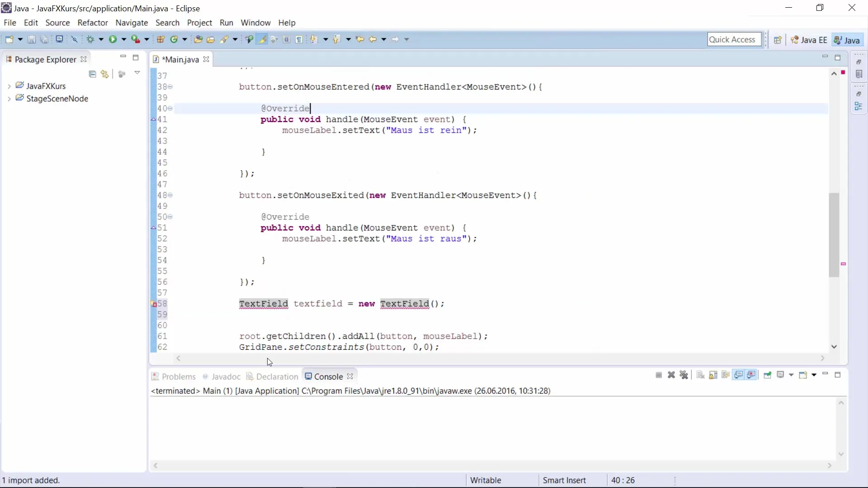Viewport: 868px width, 488px height.
Task: Open the Source menu
Action: point(57,23)
